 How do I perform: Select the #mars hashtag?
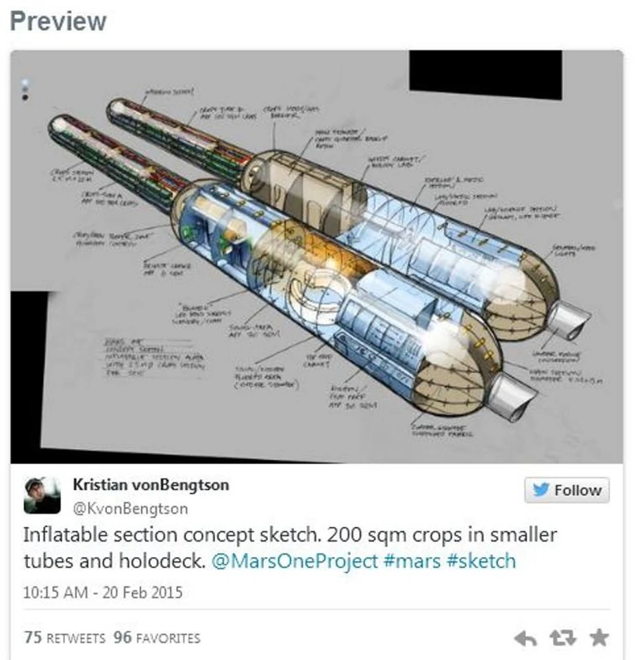[x=412, y=561]
